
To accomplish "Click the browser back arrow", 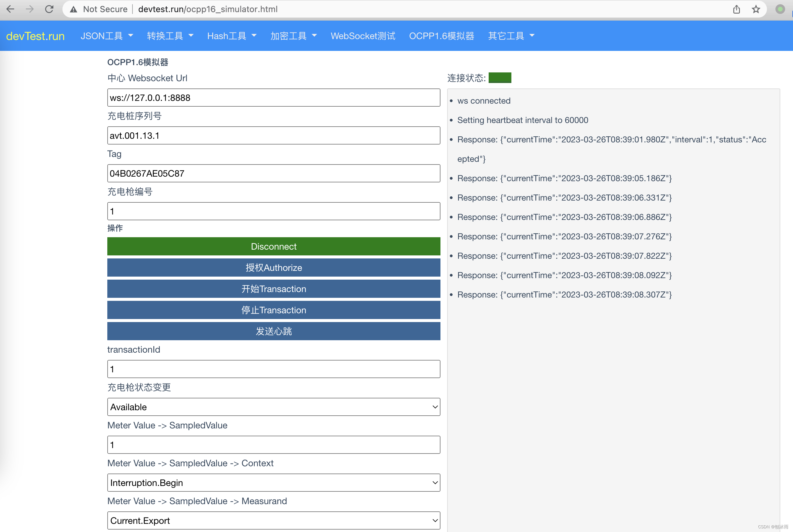I will (x=11, y=9).
